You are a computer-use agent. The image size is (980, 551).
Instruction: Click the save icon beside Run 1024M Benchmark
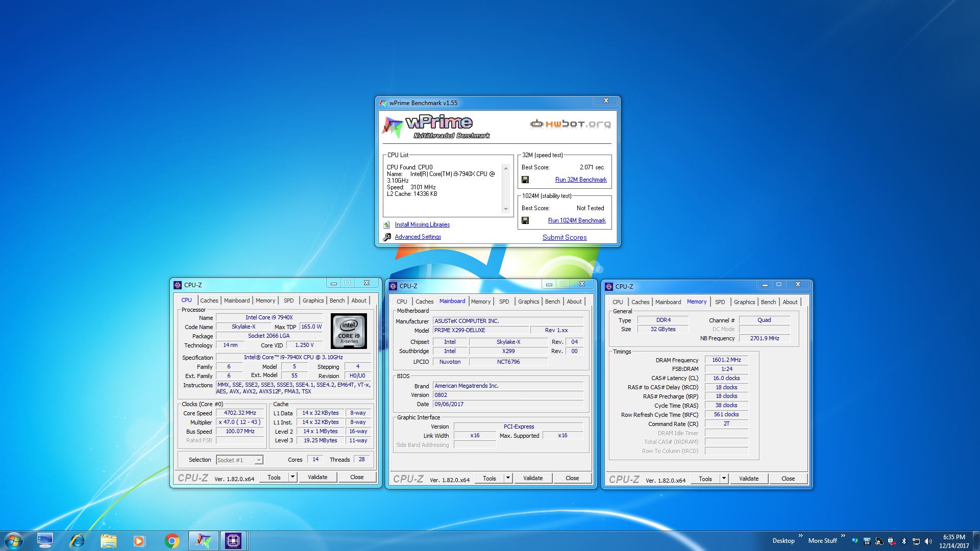pyautogui.click(x=525, y=220)
